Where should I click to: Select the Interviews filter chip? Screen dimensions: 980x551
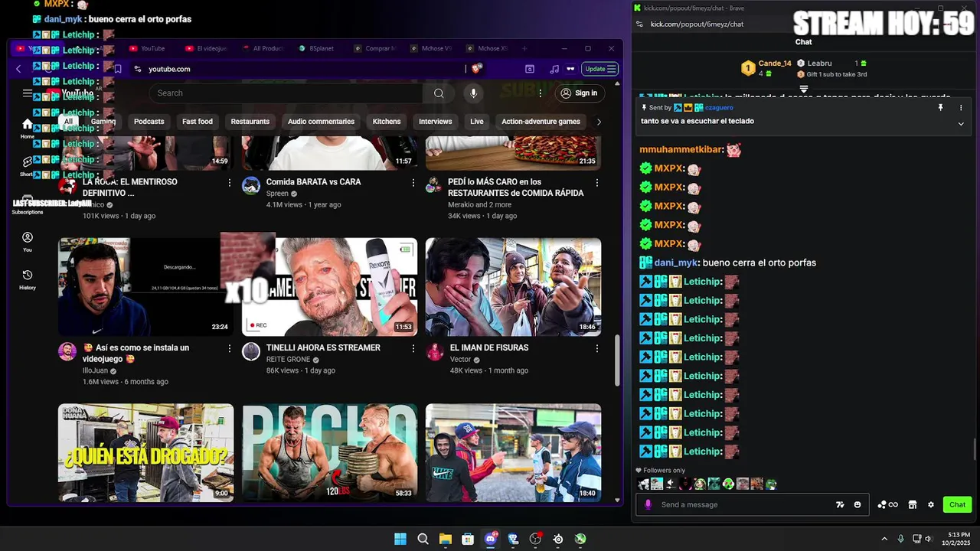click(x=436, y=122)
